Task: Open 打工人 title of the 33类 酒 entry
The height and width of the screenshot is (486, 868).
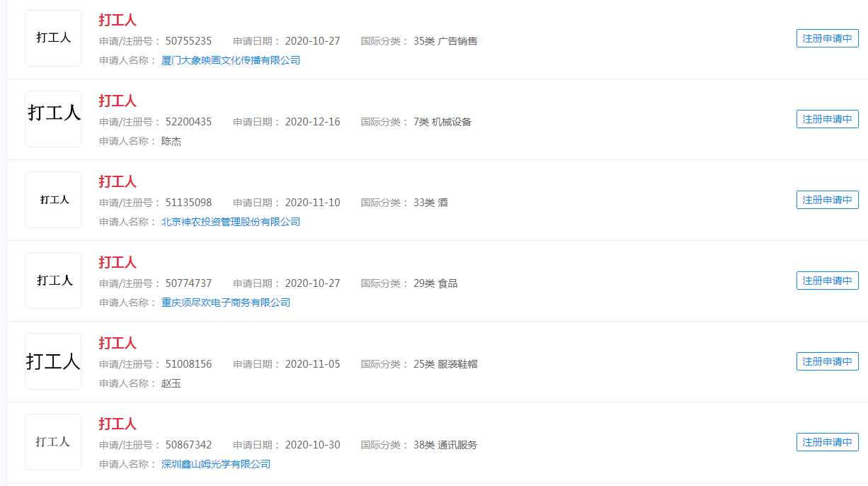Action: tap(118, 181)
